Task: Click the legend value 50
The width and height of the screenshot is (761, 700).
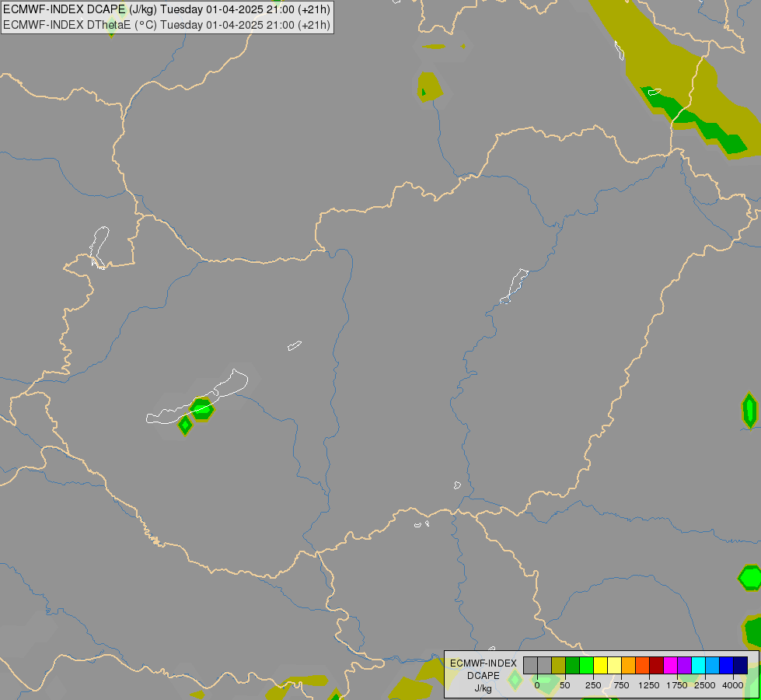Action: [565, 685]
